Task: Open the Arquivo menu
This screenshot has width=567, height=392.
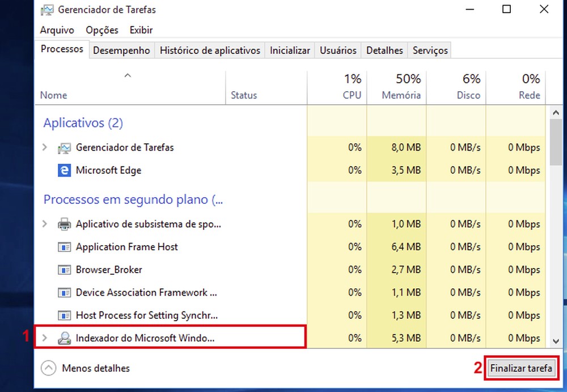Action: pyautogui.click(x=56, y=30)
